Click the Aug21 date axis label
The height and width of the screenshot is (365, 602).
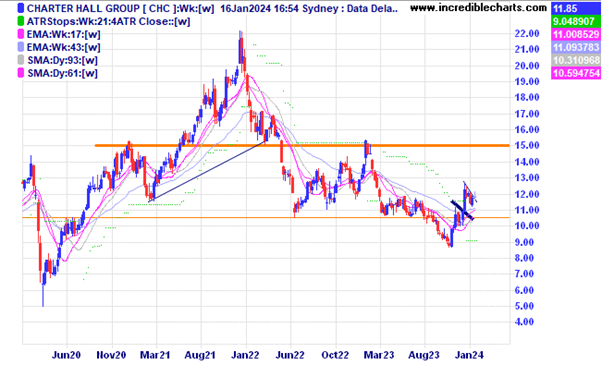(x=200, y=355)
